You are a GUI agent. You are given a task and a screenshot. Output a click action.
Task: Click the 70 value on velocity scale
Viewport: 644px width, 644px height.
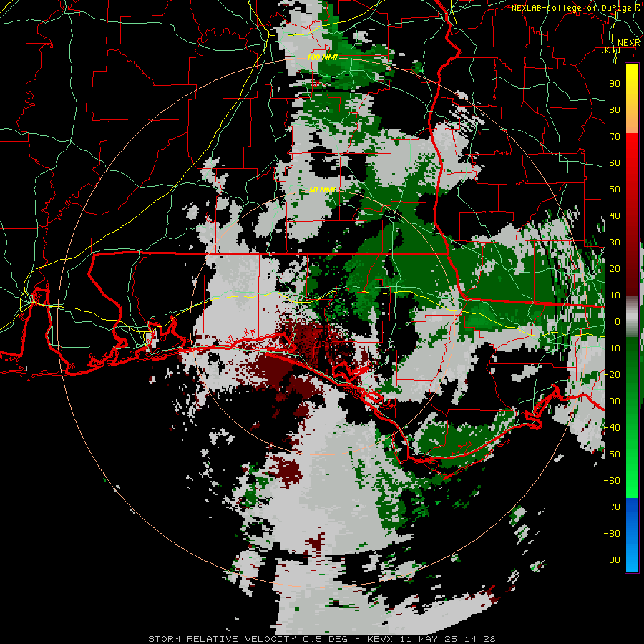[x=615, y=137]
